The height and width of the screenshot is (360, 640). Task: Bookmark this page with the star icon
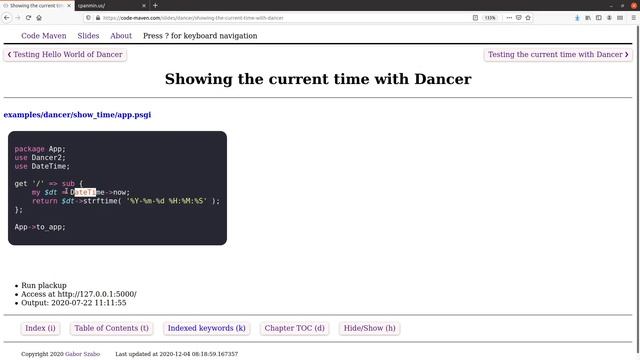coord(528,18)
